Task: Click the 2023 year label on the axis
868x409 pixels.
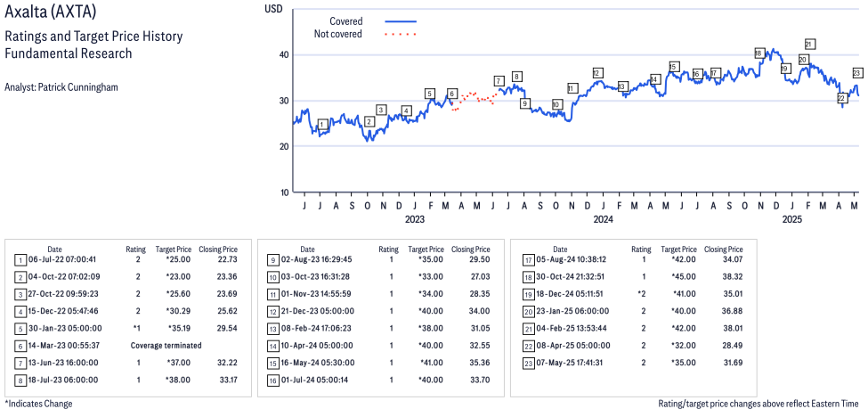Action: pyautogui.click(x=415, y=219)
